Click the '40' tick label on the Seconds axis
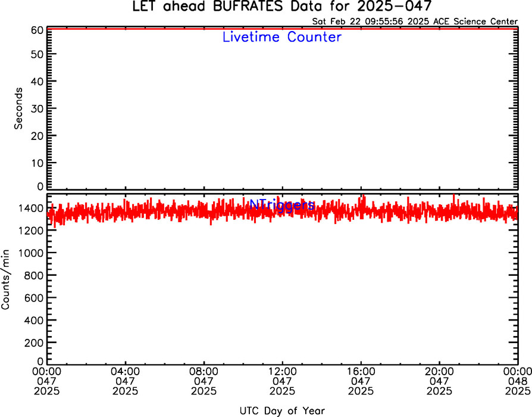Viewport: 532px width, 417px height. 37,81
